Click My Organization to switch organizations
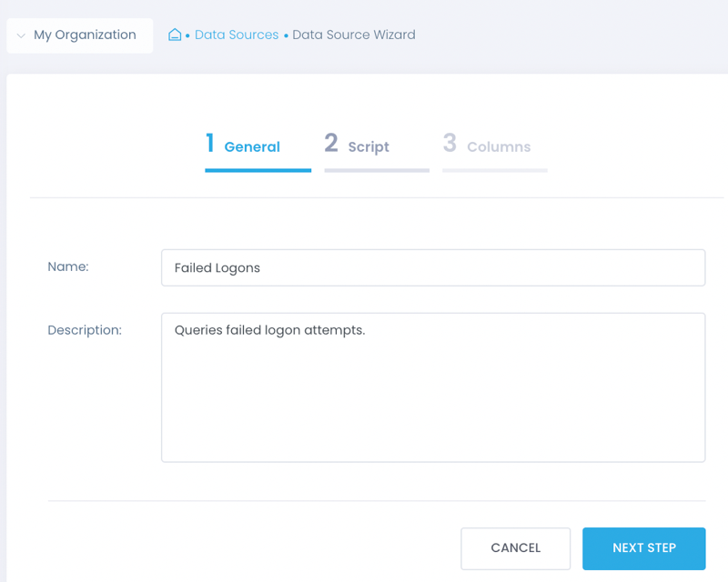Viewport: 728px width, 582px height. pos(85,35)
